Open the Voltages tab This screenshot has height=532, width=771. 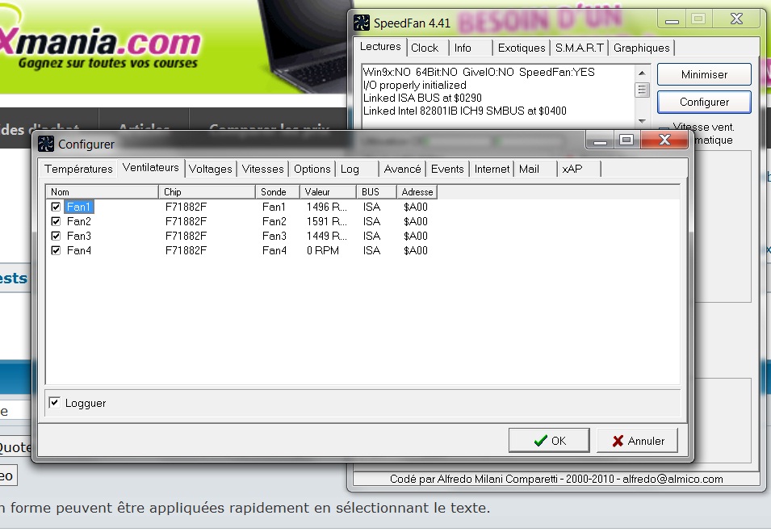211,169
